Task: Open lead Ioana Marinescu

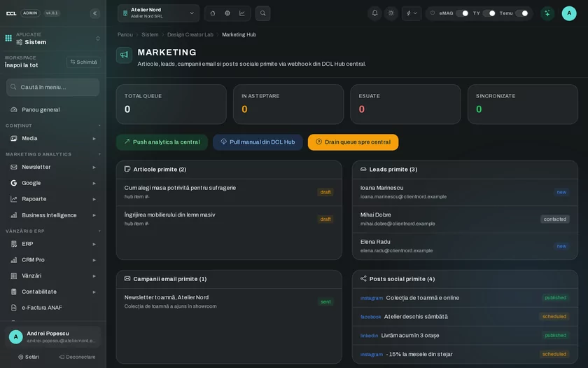Action: click(465, 192)
